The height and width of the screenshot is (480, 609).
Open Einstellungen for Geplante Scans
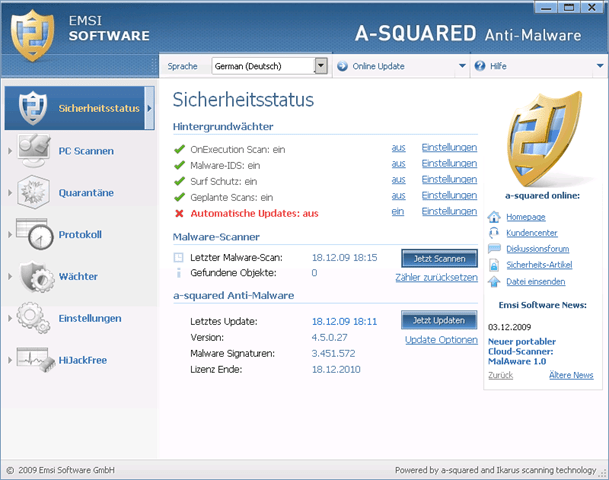449,195
